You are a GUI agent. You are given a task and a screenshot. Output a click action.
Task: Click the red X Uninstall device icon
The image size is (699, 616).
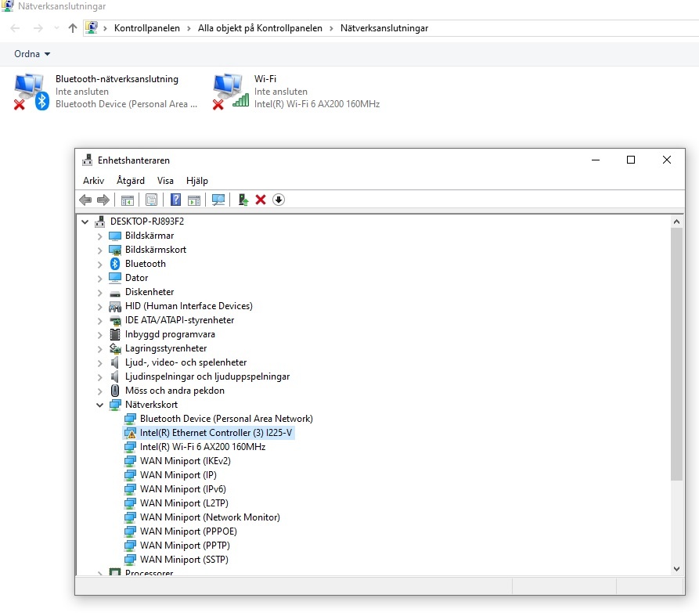coord(261,200)
